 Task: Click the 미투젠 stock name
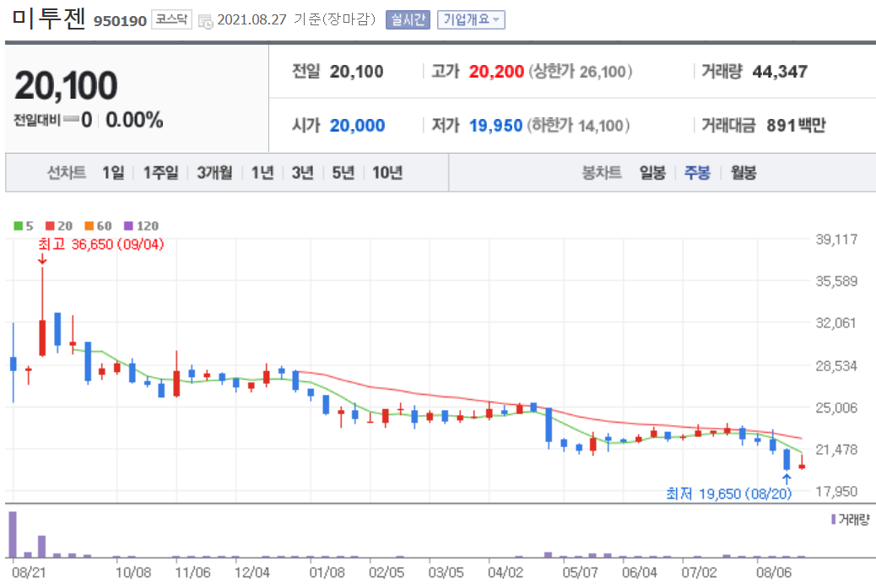point(49,18)
